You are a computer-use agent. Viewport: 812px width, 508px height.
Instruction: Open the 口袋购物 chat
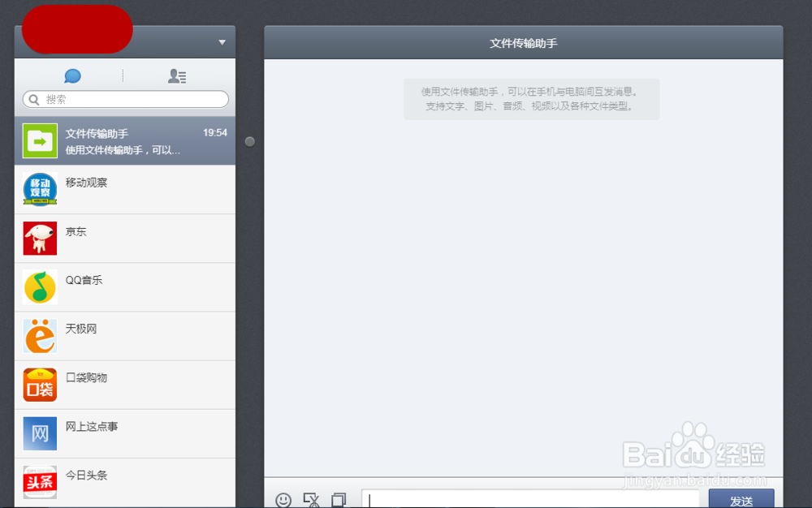click(x=124, y=384)
